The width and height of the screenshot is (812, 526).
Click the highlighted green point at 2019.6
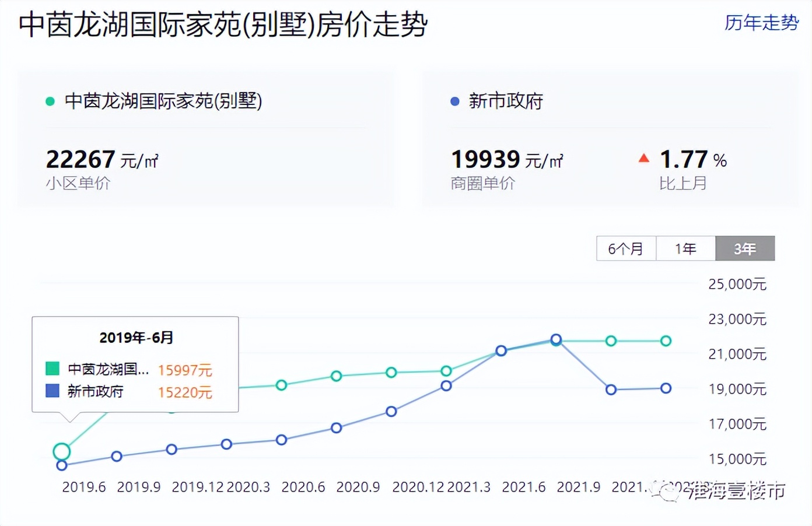point(62,451)
